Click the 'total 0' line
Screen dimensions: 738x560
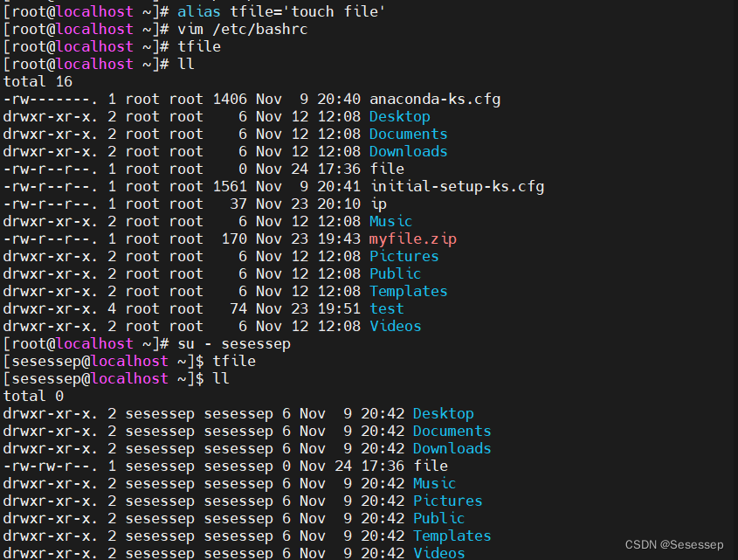click(33, 396)
